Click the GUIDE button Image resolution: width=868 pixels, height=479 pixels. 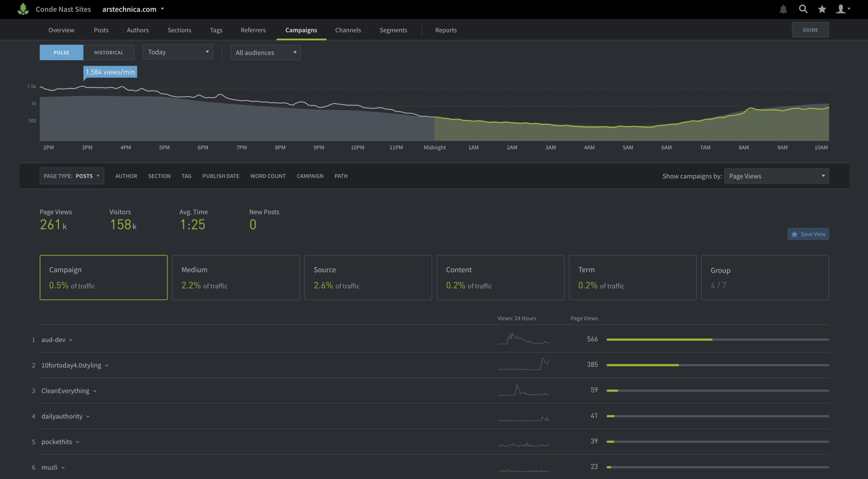[810, 29]
